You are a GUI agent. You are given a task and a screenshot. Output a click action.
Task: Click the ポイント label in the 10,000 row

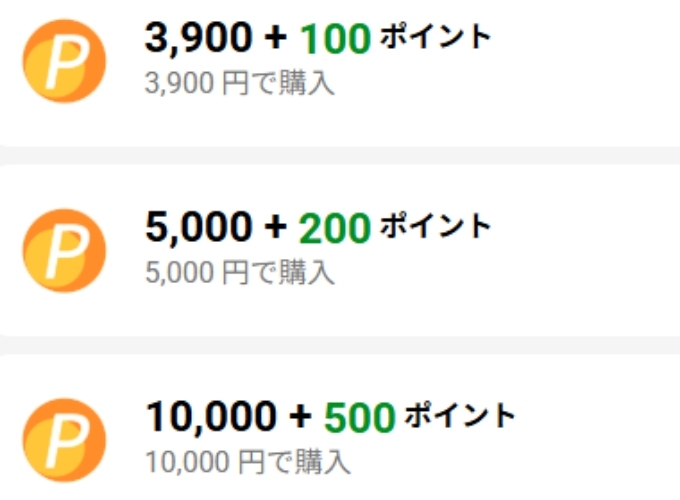pos(460,415)
